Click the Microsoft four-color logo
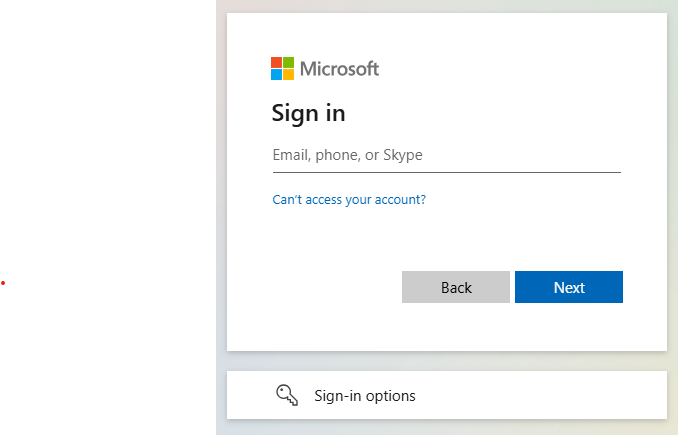The width and height of the screenshot is (678, 435). point(283,69)
